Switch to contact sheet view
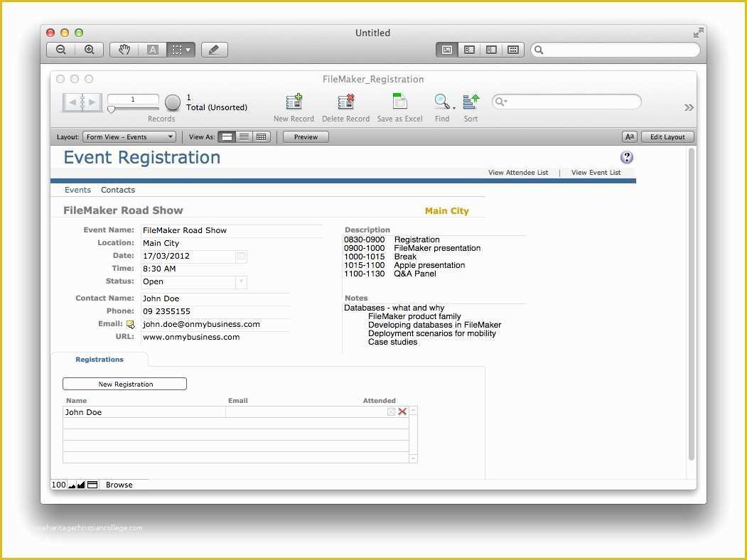 (513, 50)
